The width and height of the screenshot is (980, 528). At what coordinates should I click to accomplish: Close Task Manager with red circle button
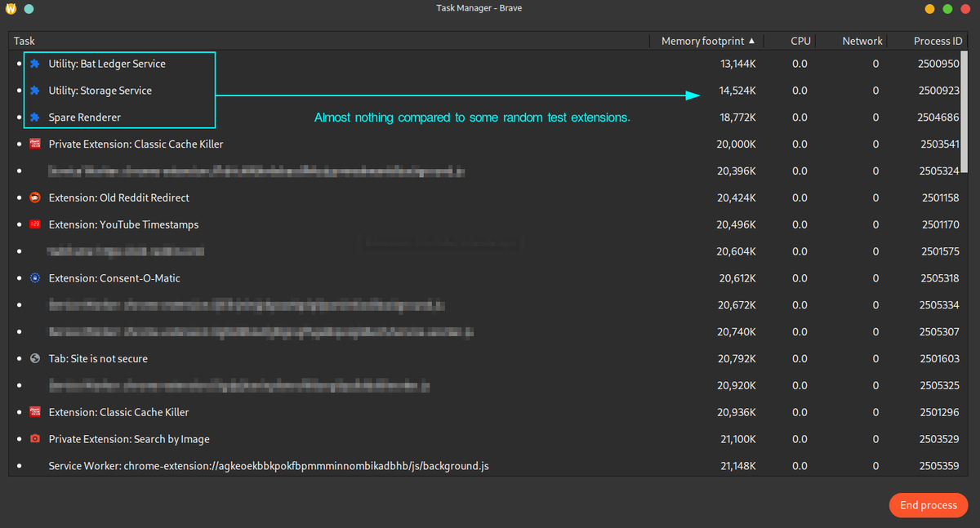point(965,8)
